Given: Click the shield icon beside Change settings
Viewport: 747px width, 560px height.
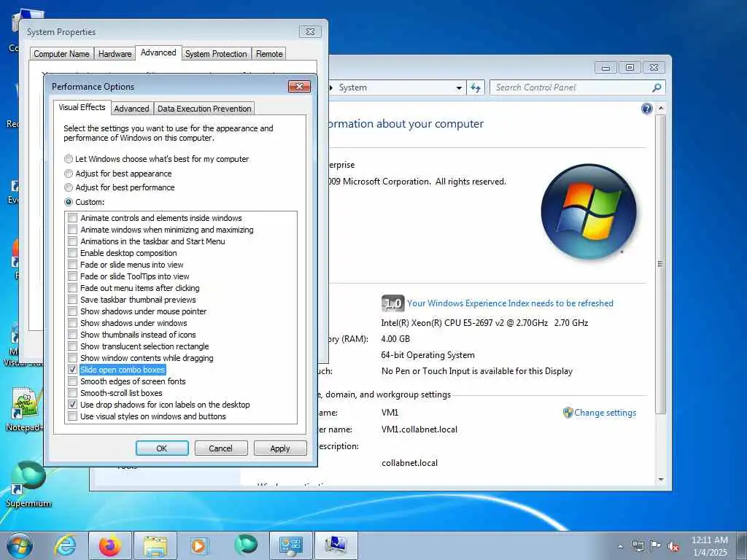Looking at the screenshot, I should point(568,413).
